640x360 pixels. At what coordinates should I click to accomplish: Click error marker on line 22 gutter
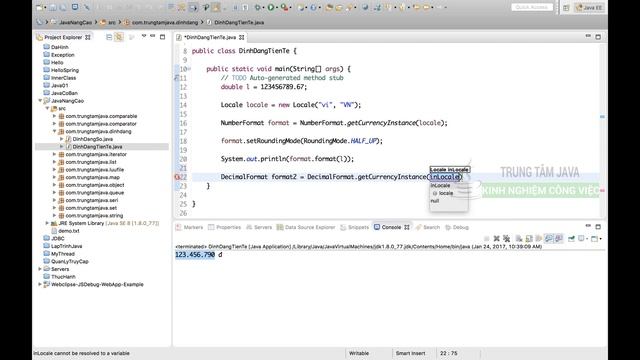point(177,177)
